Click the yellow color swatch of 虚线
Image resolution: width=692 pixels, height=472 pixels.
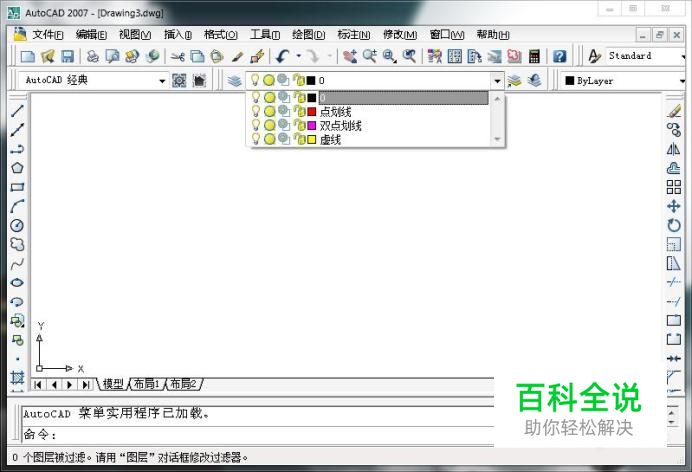point(312,139)
